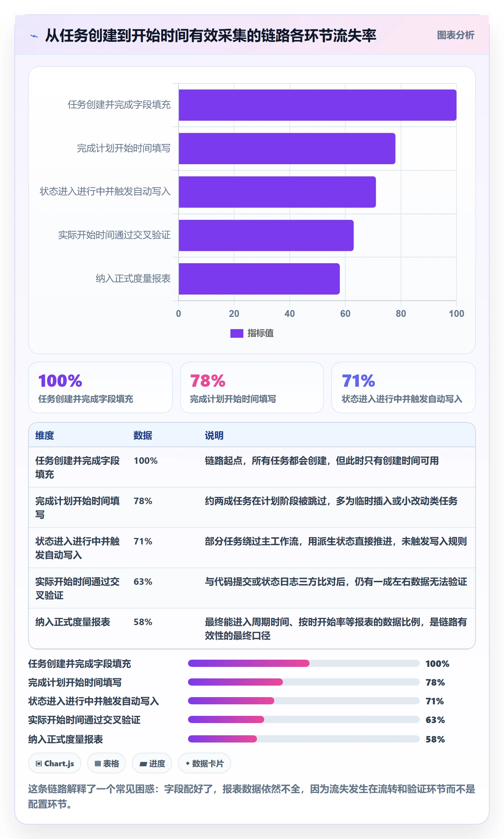Click the main title text
The image size is (504, 839).
point(211,35)
